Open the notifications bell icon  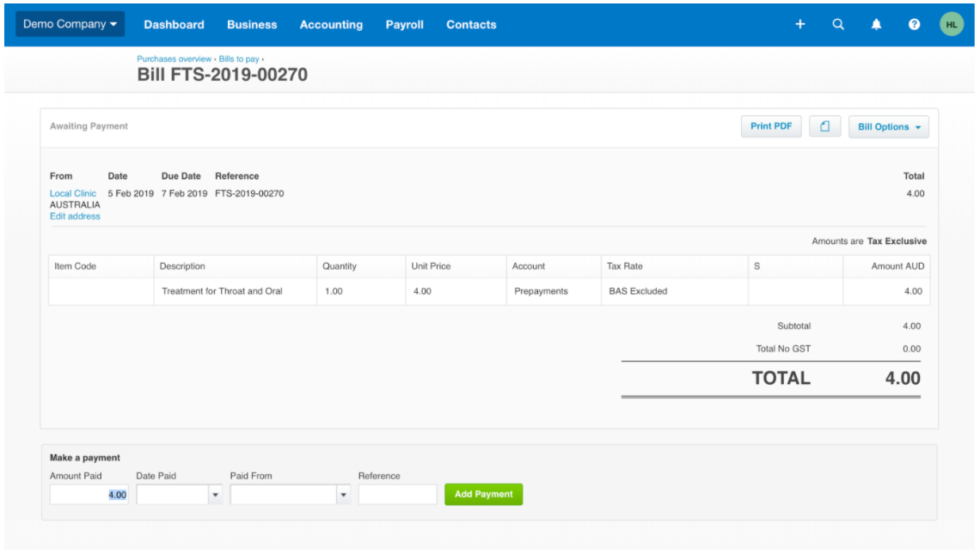click(x=876, y=24)
